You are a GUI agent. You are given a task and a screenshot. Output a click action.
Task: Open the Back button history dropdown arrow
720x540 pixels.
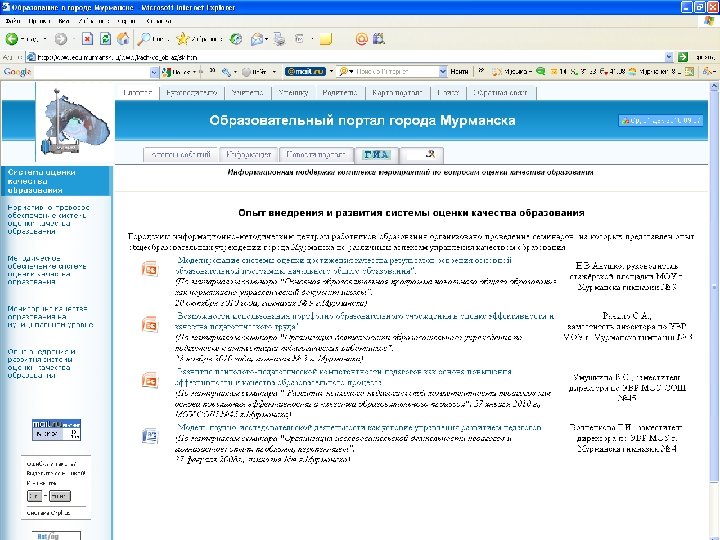point(45,39)
